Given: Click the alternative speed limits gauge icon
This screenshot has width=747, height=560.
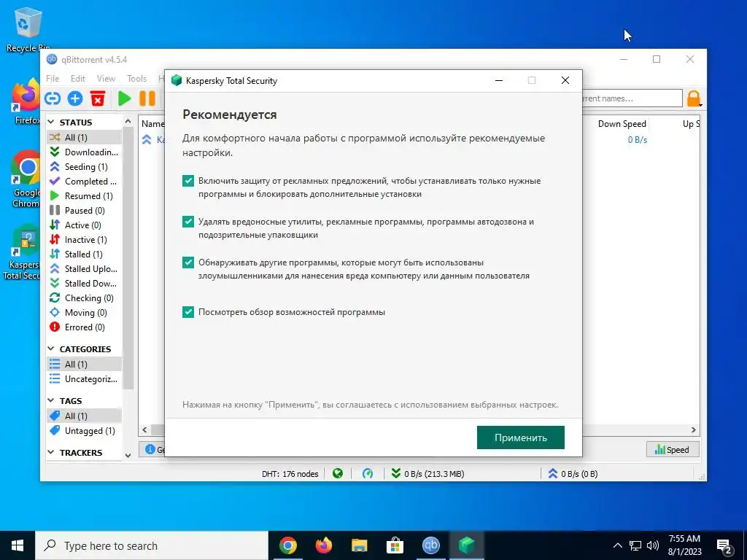Looking at the screenshot, I should click(368, 474).
